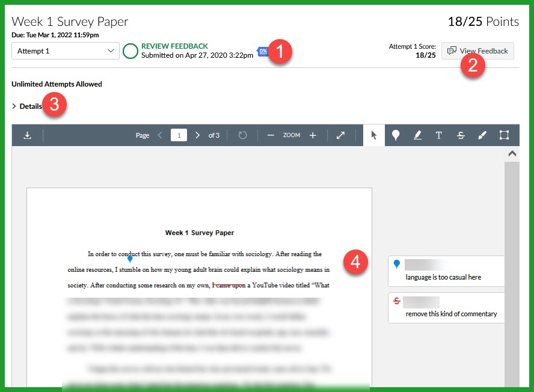The height and width of the screenshot is (392, 534).
Task: Choose the area annotation rectangle tool
Action: pos(504,135)
